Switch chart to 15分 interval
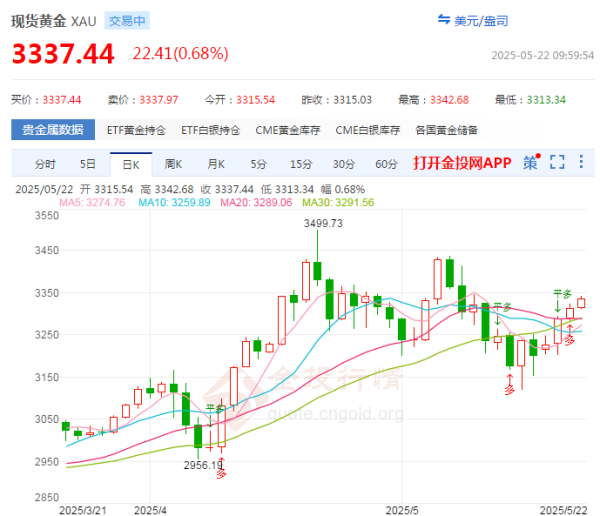Viewport: 600px width, 516px height. [x=301, y=164]
